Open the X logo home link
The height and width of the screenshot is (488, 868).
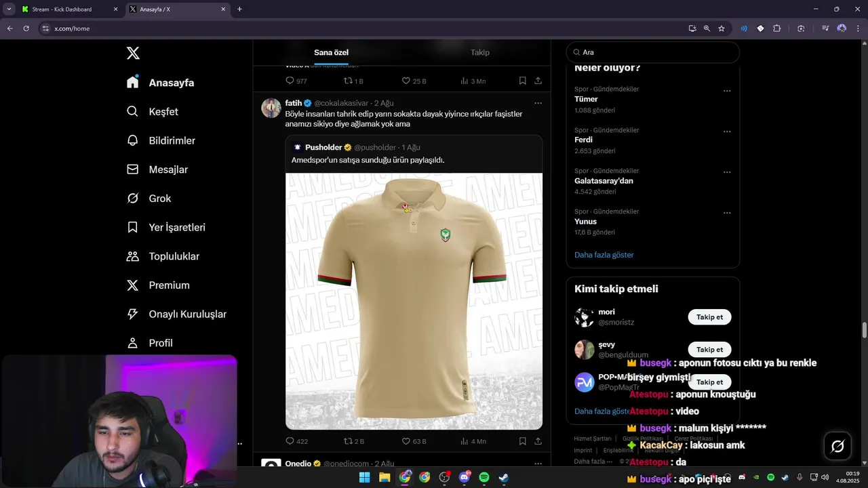(133, 53)
